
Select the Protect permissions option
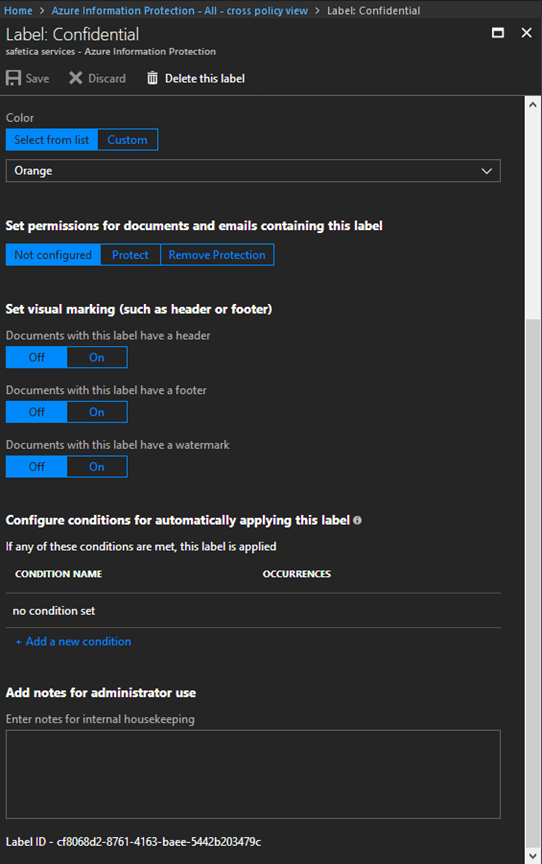point(130,255)
